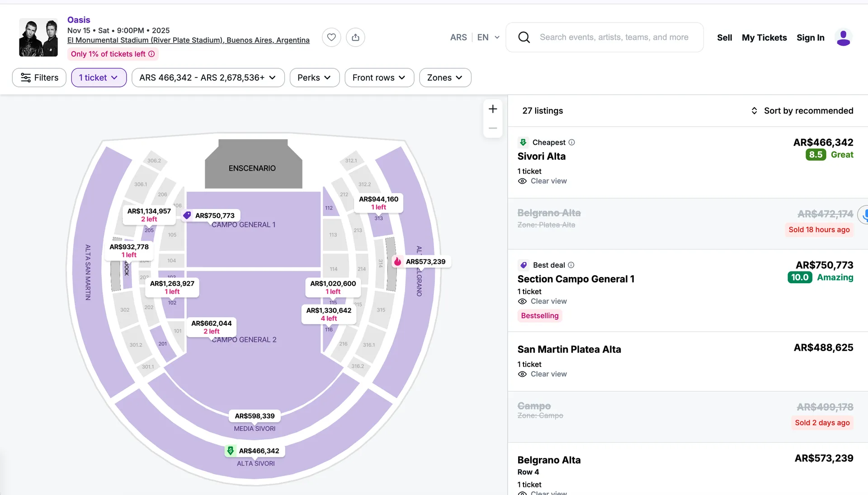Select the AR$598,339 Media Sivori map marker

tap(255, 416)
